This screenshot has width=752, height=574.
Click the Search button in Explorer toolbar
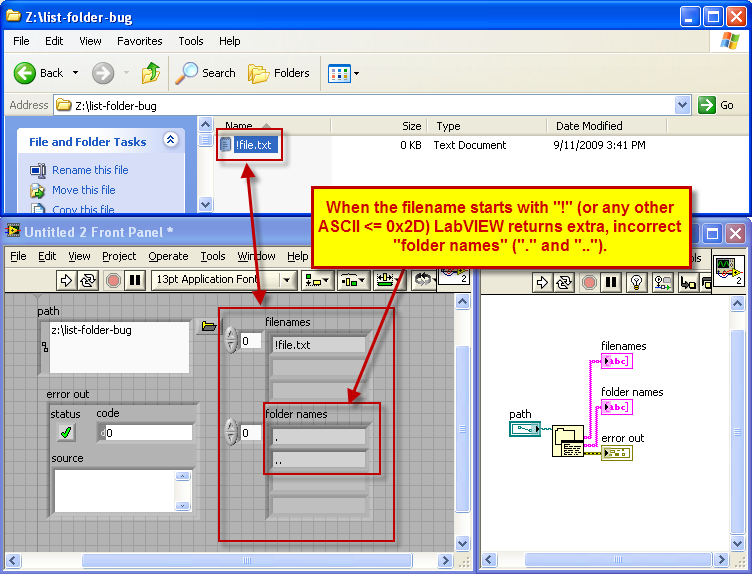205,73
